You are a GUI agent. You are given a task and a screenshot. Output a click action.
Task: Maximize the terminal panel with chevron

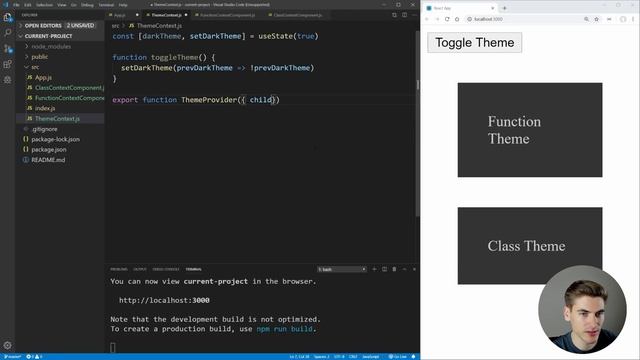tap(404, 269)
